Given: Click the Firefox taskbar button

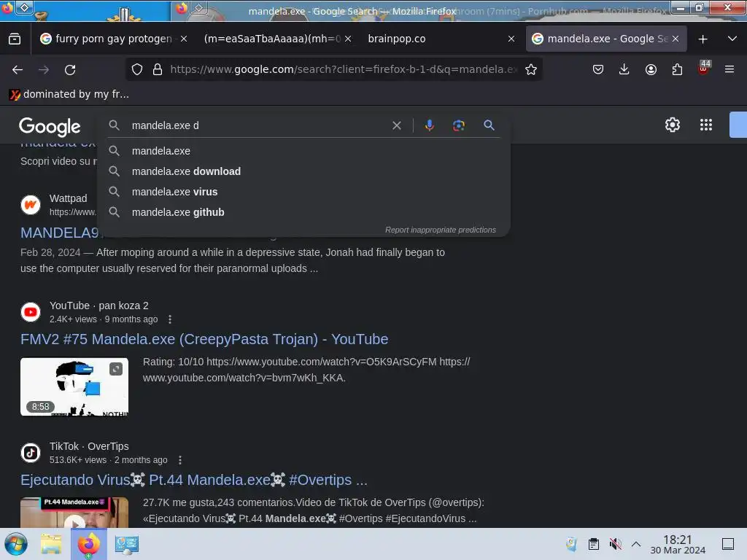Looking at the screenshot, I should [x=88, y=544].
